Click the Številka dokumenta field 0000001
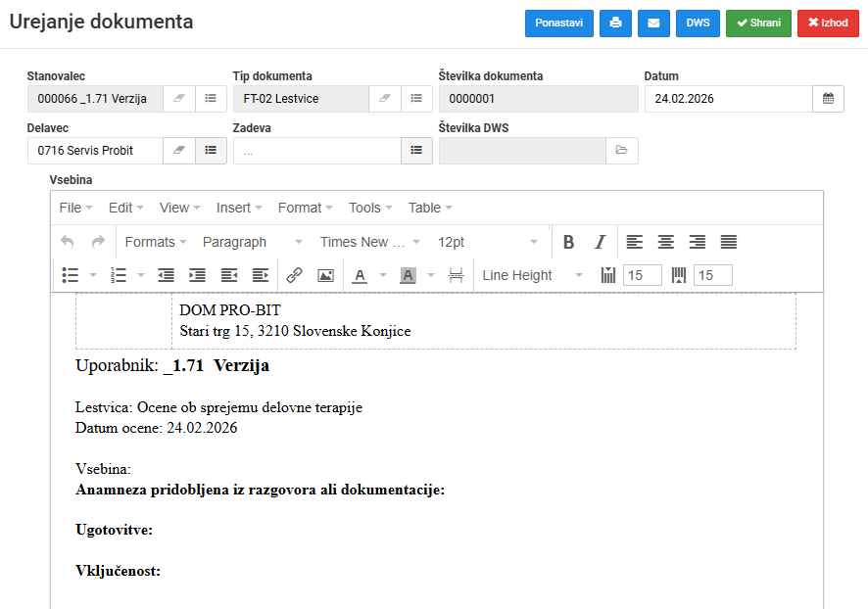This screenshot has width=868, height=609. pyautogui.click(x=538, y=99)
